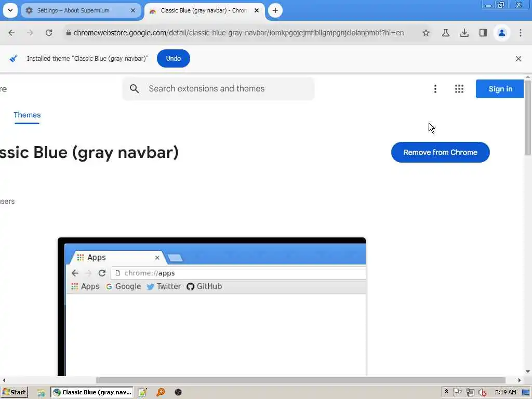This screenshot has height=399, width=532.
Task: Select Classic Blue taskbar window button
Action: coord(92,392)
